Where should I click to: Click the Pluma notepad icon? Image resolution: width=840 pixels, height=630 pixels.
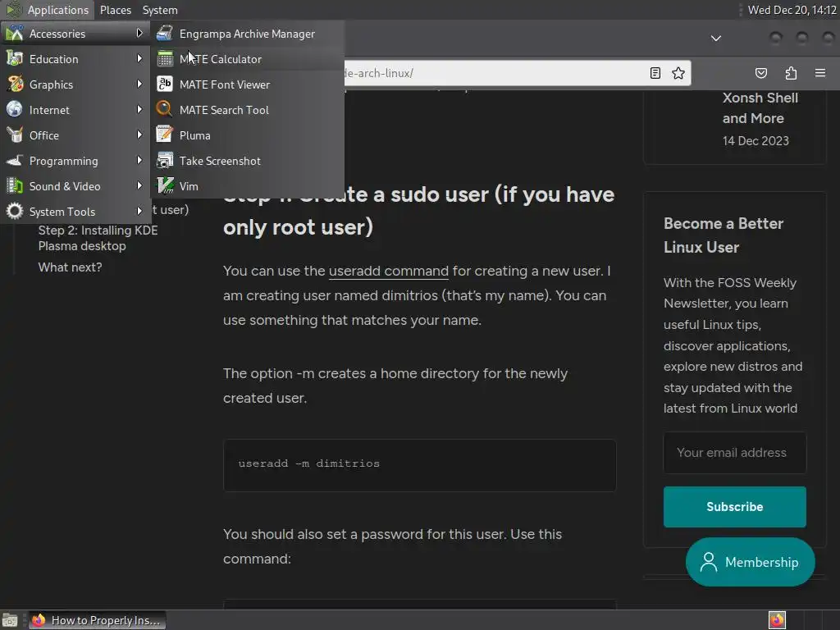pyautogui.click(x=164, y=135)
